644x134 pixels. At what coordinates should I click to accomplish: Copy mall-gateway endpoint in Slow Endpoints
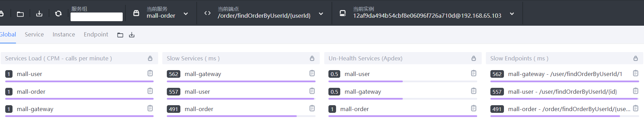click(636, 73)
